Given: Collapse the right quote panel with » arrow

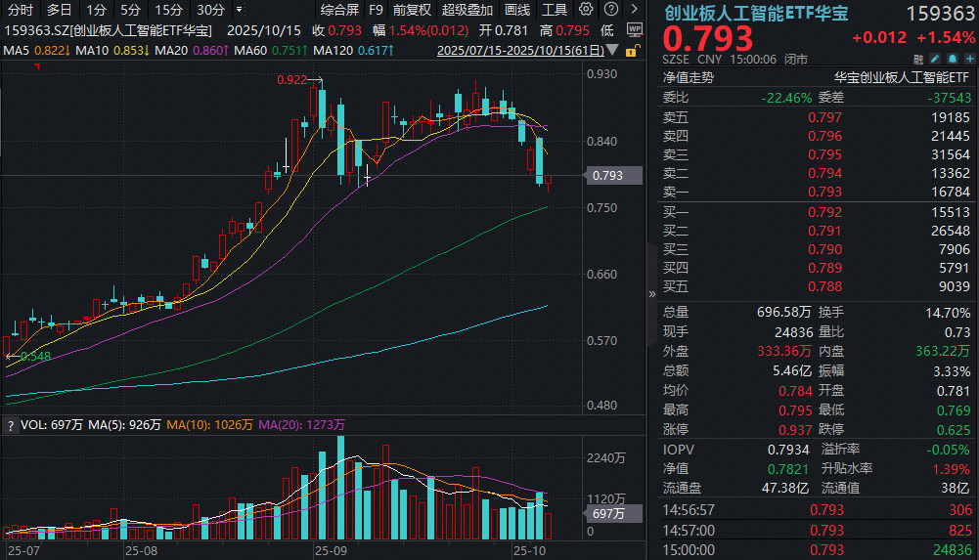Looking at the screenshot, I should [x=652, y=293].
